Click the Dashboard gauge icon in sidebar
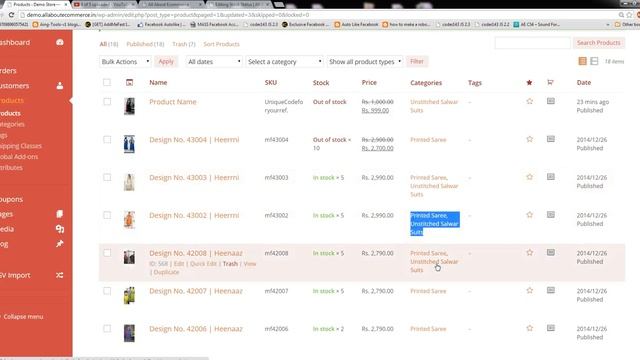 click(60, 42)
